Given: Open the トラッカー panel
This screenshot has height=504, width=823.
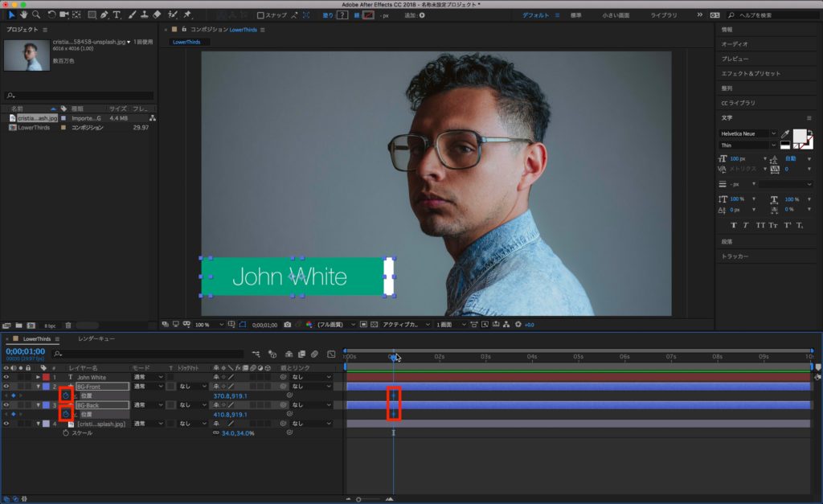Looking at the screenshot, I should pos(735,256).
